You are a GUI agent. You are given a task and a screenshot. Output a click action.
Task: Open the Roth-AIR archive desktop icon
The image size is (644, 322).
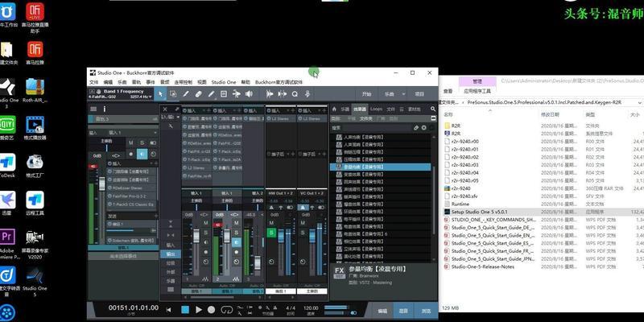pyautogui.click(x=35, y=90)
